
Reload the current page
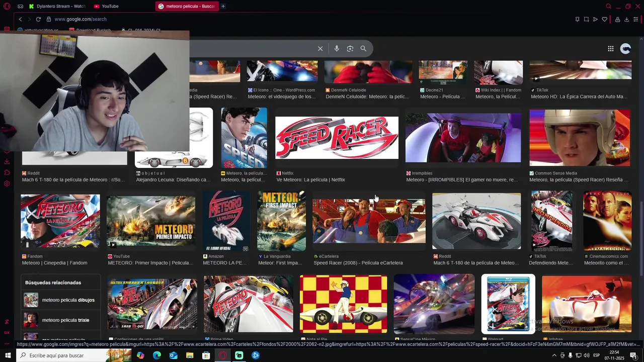[38, 19]
